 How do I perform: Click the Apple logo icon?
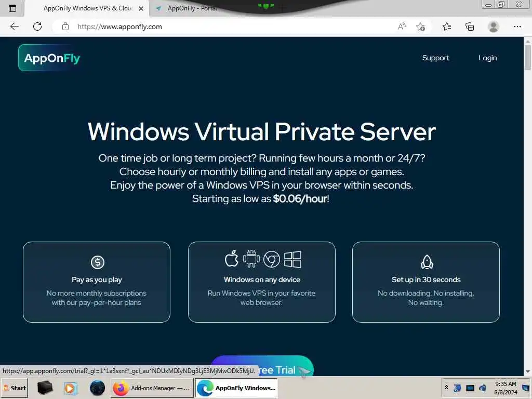232,259
